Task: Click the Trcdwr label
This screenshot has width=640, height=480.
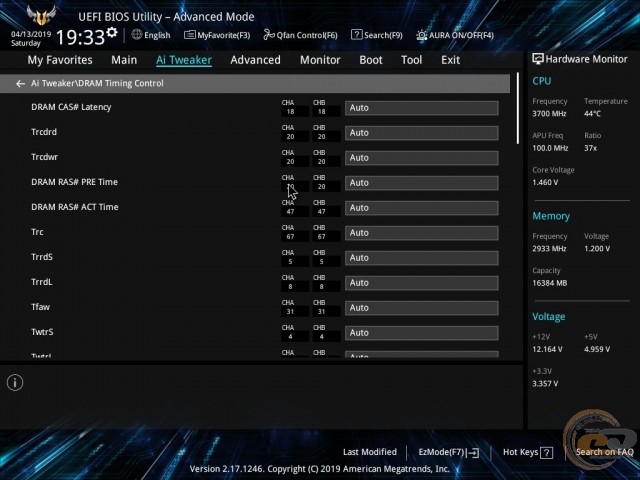Action: pyautogui.click(x=44, y=157)
